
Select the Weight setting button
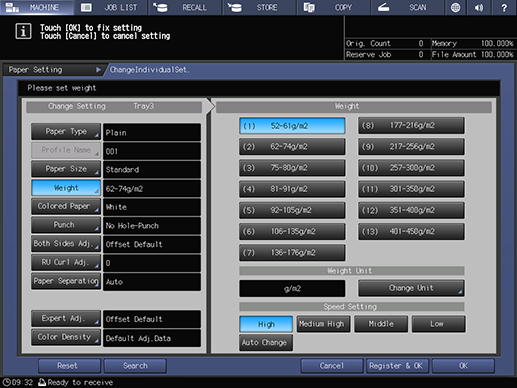tap(66, 188)
